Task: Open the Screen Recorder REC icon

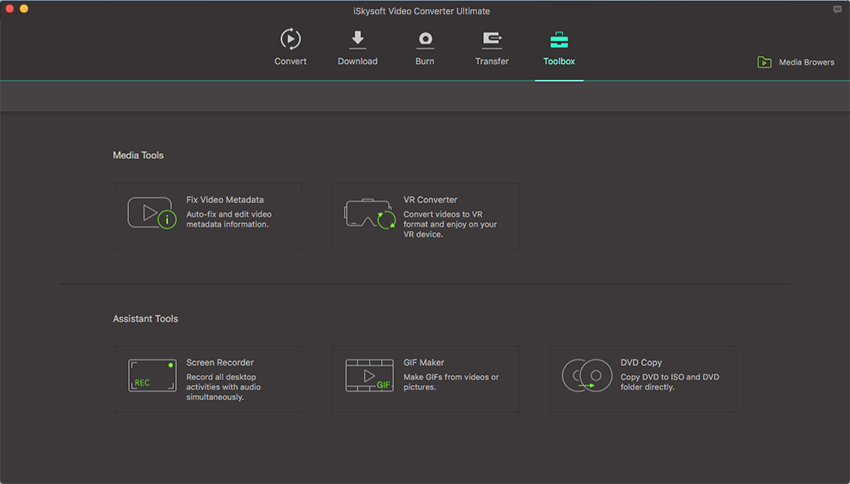Action: [151, 376]
